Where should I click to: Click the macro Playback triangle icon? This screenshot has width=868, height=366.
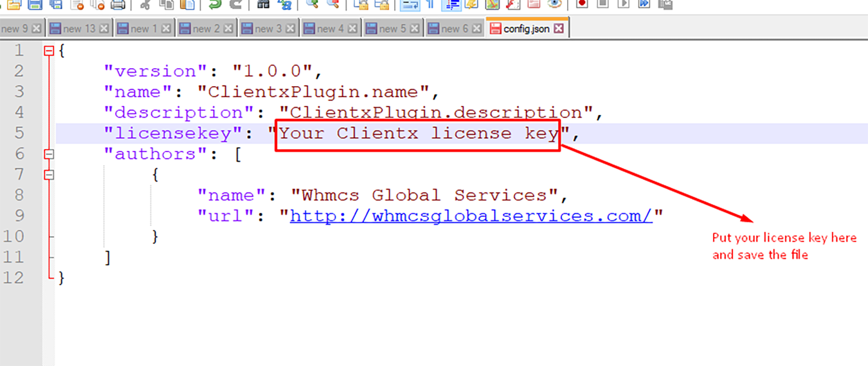tap(623, 5)
